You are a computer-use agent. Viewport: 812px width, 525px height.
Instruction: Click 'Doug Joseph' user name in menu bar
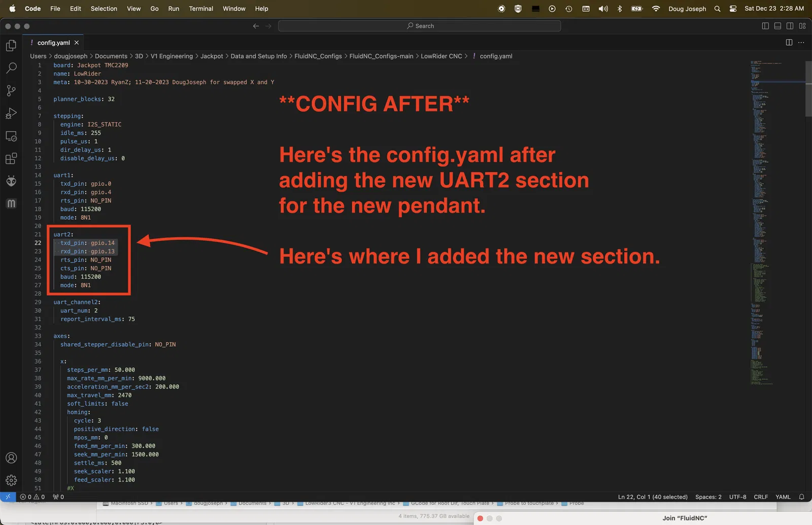point(687,9)
